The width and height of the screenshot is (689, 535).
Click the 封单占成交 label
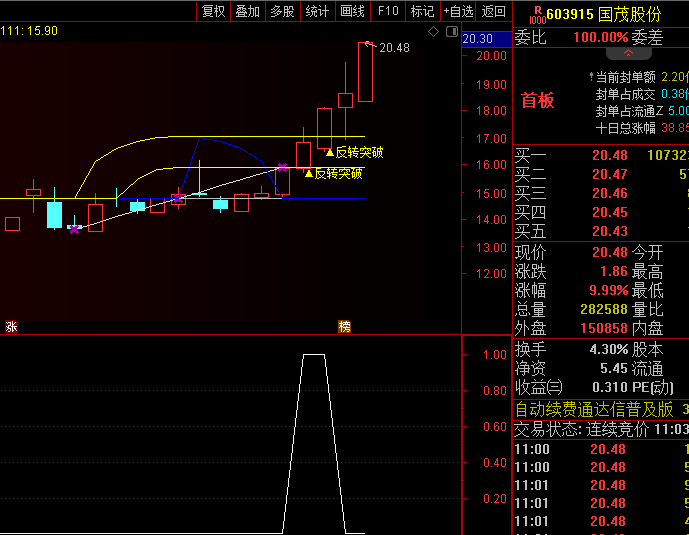625,94
